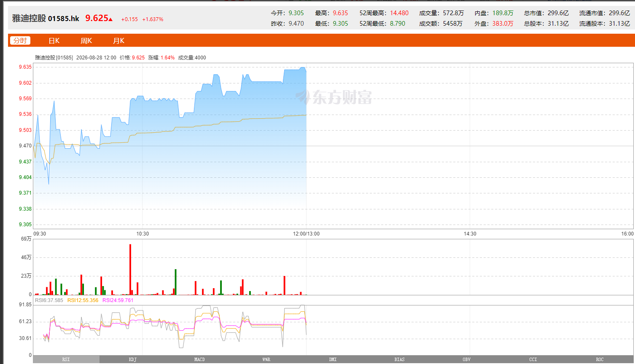Viewport: 635px width, 364px height.
Task: Click the tallest green volume bar
Action: tap(175, 282)
